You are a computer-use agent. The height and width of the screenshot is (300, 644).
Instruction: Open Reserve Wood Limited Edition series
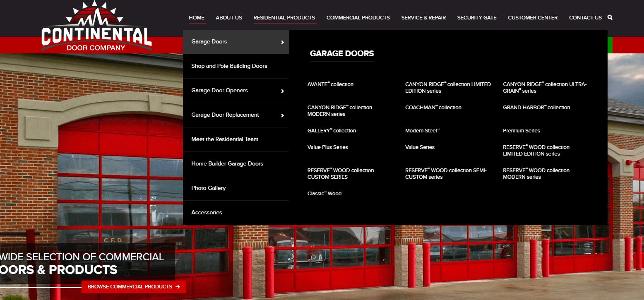pos(536,151)
